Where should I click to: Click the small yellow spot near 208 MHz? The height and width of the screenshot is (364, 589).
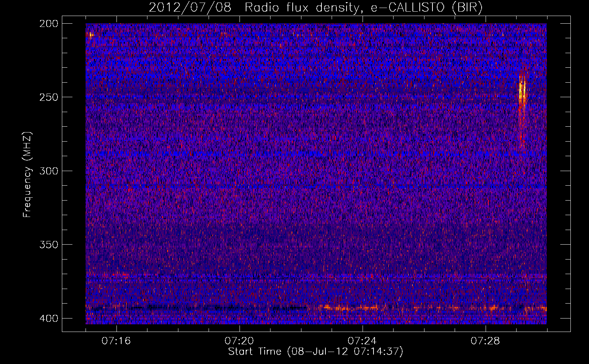click(91, 35)
